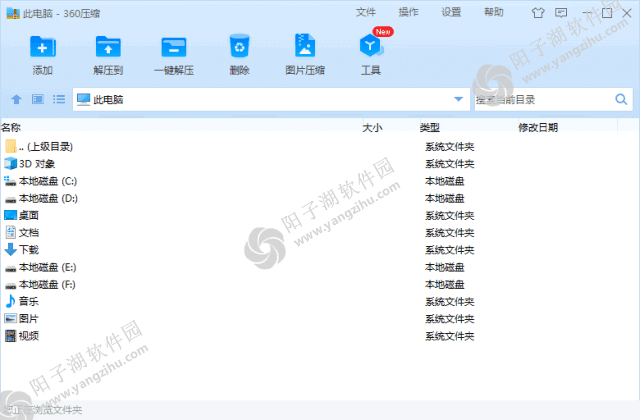
Task: Select the 图片 pictures icon
Action: pyautogui.click(x=10, y=318)
